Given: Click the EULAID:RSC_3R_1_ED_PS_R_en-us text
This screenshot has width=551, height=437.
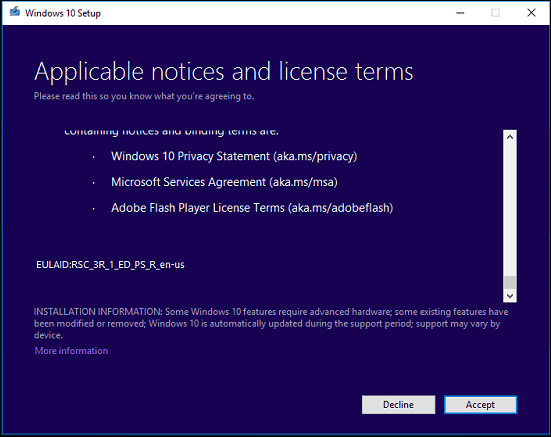Looking at the screenshot, I should pyautogui.click(x=110, y=265).
